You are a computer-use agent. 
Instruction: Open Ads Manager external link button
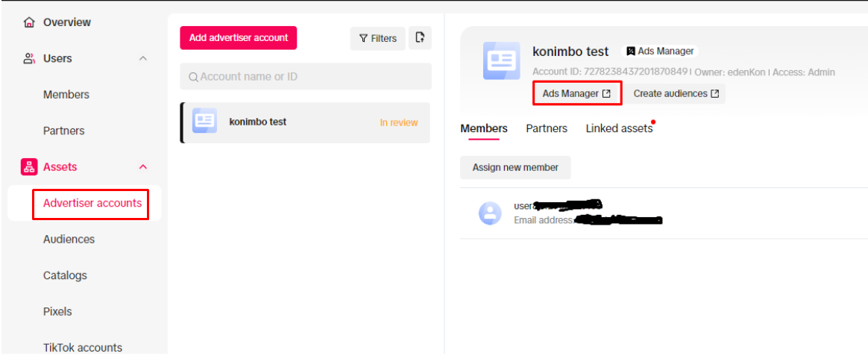(x=577, y=93)
